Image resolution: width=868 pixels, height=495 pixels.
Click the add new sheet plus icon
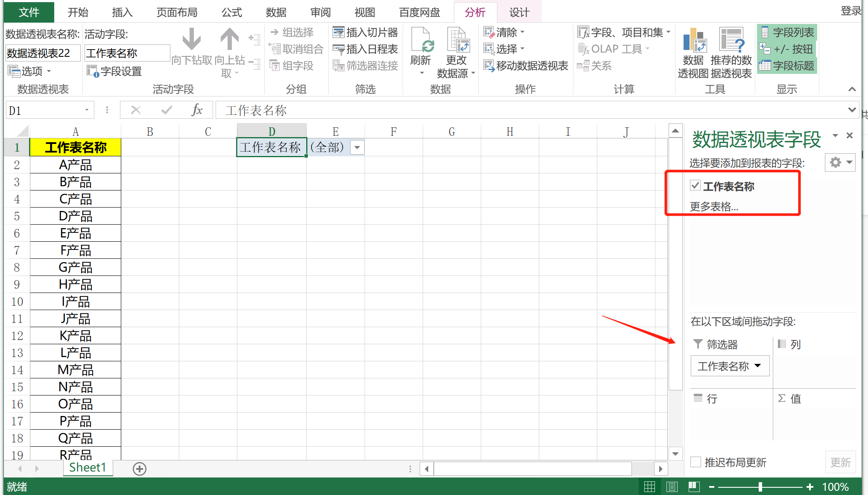pos(140,469)
